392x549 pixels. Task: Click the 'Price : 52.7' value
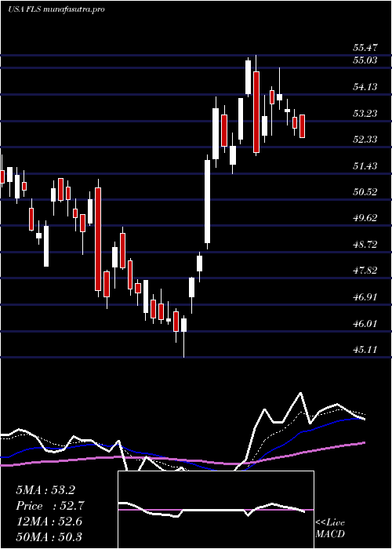click(50, 506)
